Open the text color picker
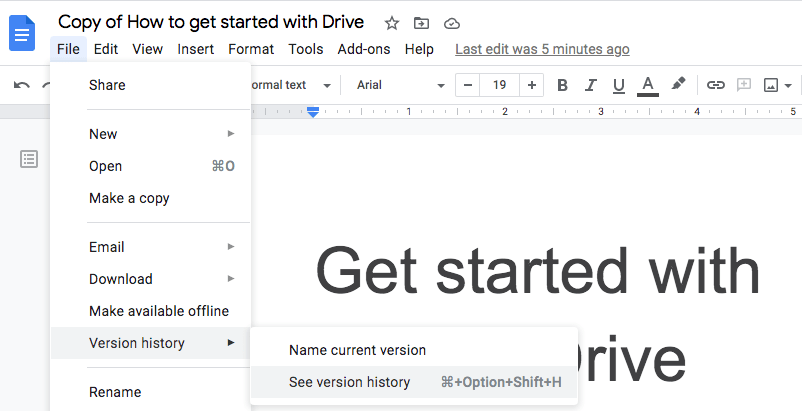 point(648,85)
